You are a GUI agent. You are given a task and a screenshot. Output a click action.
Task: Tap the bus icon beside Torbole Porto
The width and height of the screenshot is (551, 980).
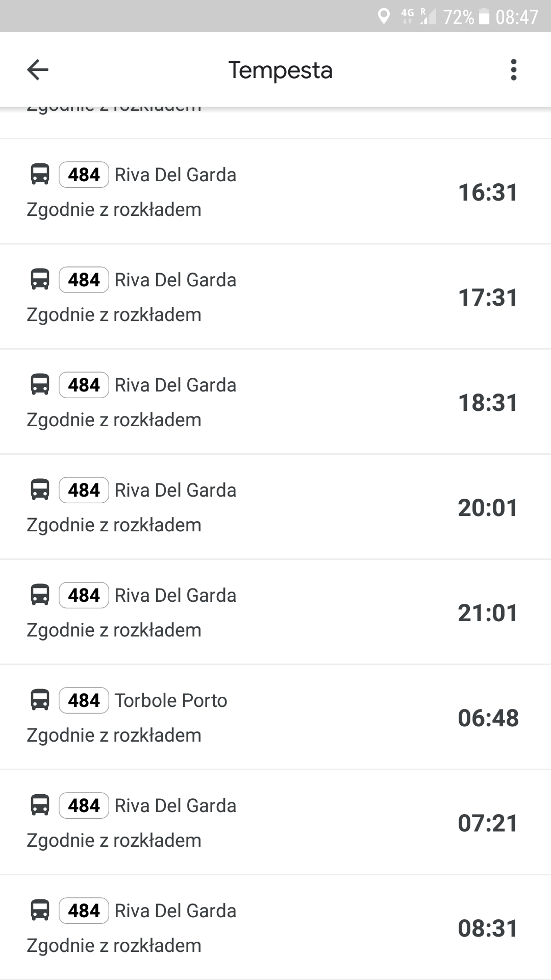click(40, 700)
